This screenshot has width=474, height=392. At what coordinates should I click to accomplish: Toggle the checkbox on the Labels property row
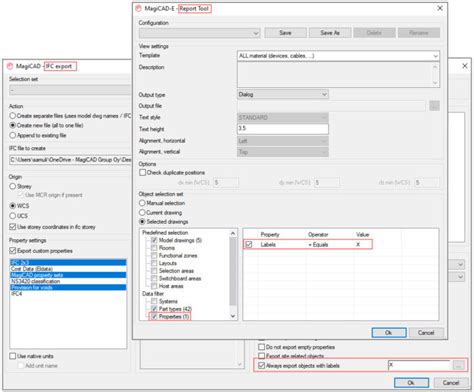pos(249,244)
